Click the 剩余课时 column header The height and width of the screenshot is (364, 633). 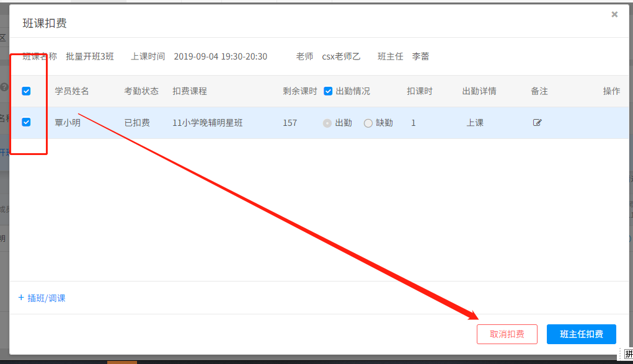[x=299, y=91]
